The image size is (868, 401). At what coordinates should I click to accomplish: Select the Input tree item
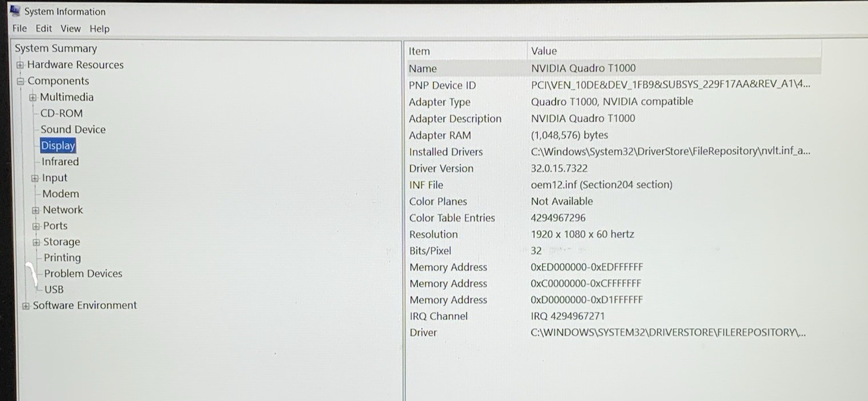55,178
